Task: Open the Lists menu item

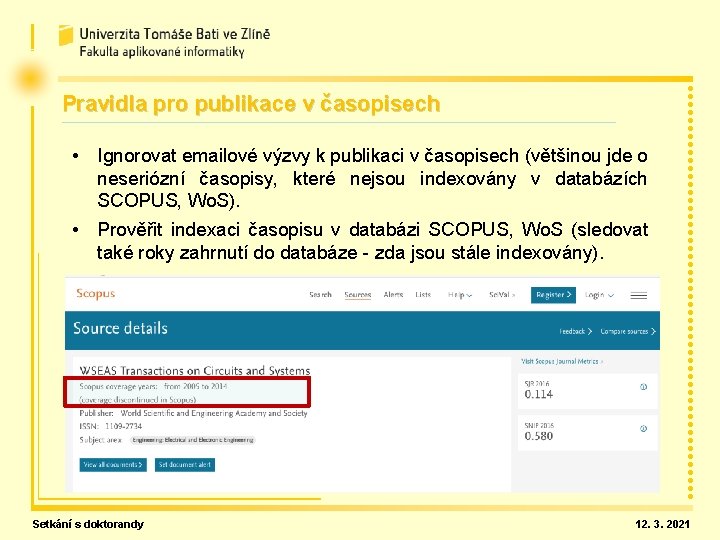Action: click(x=423, y=295)
